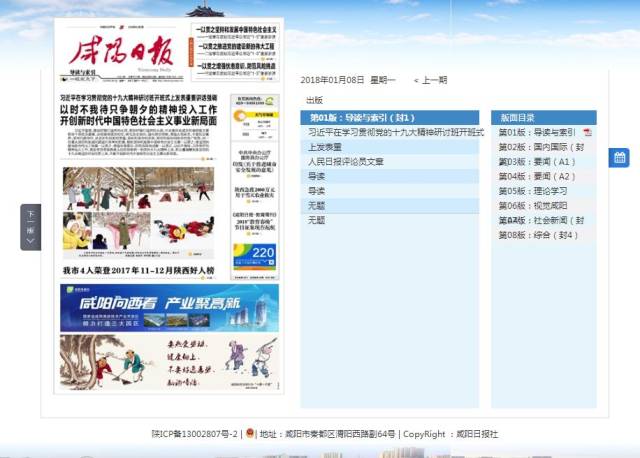Click headline 以时不我待只争朝夕的精神投入工作

[x=138, y=110]
